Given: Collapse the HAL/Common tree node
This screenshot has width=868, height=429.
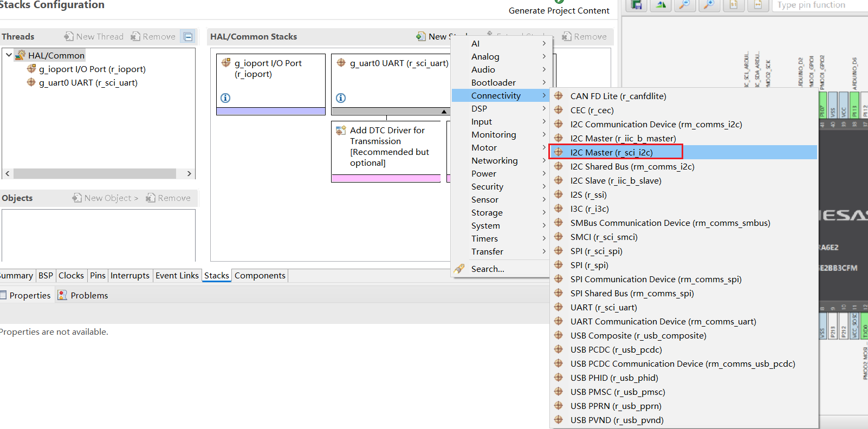Looking at the screenshot, I should pos(9,55).
